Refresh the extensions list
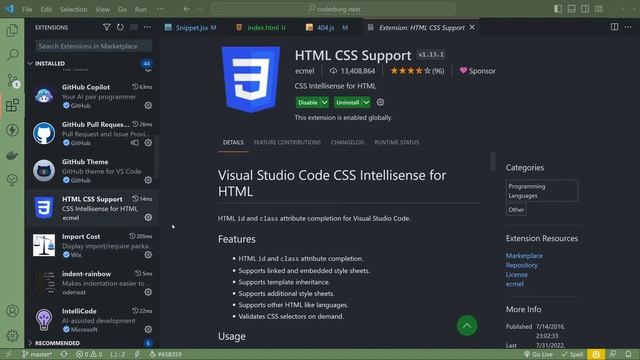The height and width of the screenshot is (360, 640). coord(120,27)
